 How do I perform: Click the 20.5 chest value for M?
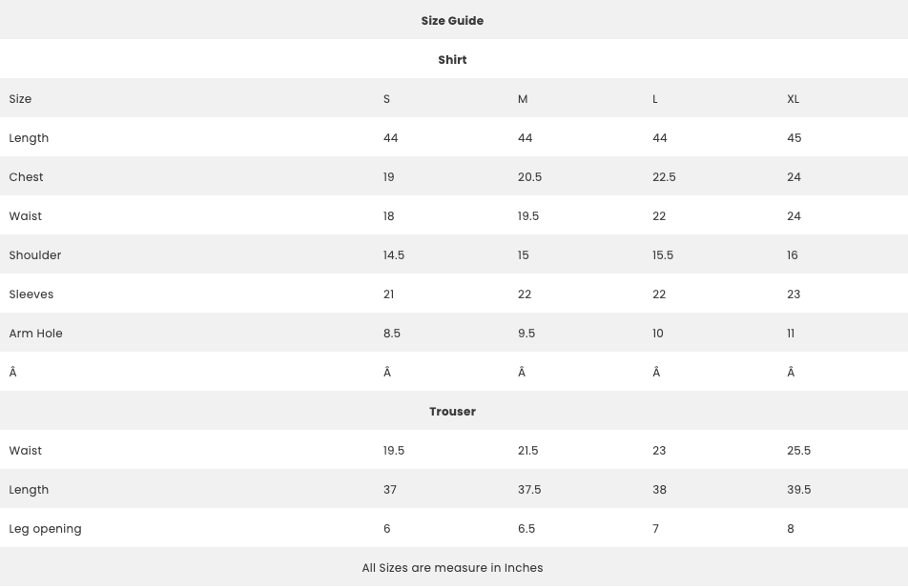coord(530,177)
